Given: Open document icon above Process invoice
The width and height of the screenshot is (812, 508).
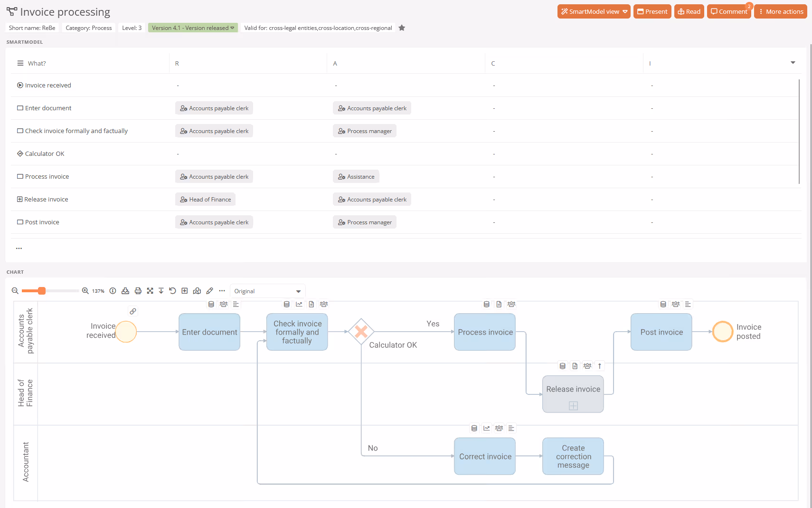Looking at the screenshot, I should [499, 304].
